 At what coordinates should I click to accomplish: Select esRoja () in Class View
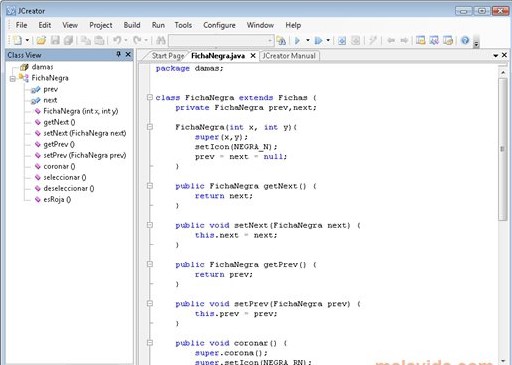pos(57,200)
